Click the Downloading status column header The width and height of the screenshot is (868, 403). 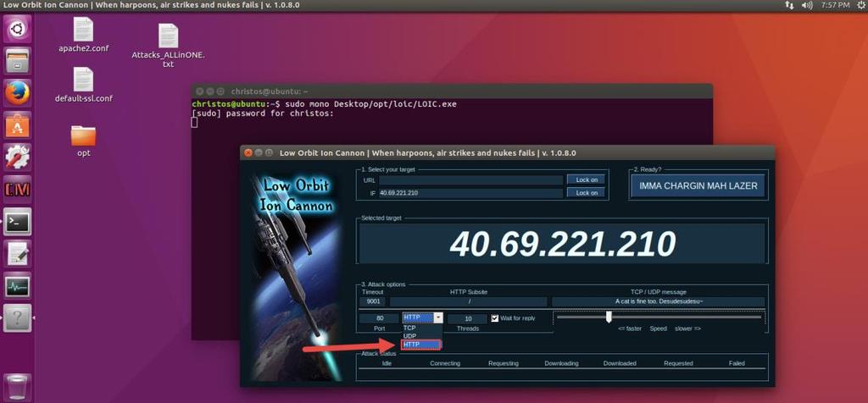(561, 364)
